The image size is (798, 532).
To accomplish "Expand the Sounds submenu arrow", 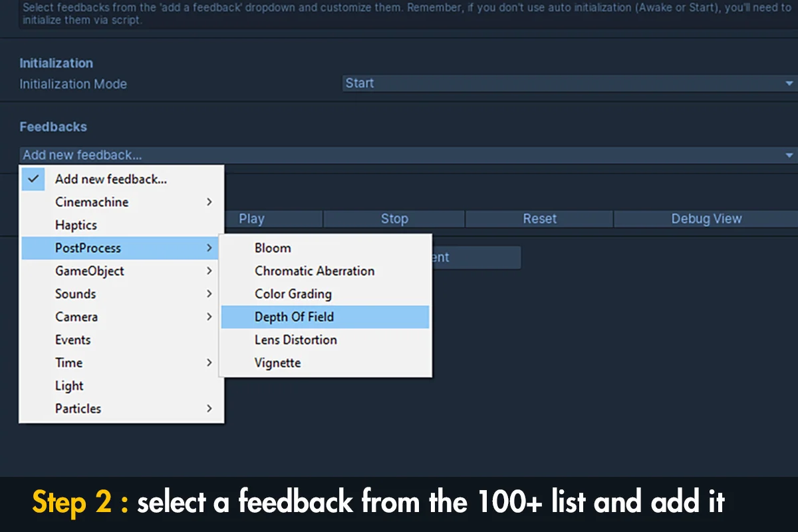I will (209, 294).
